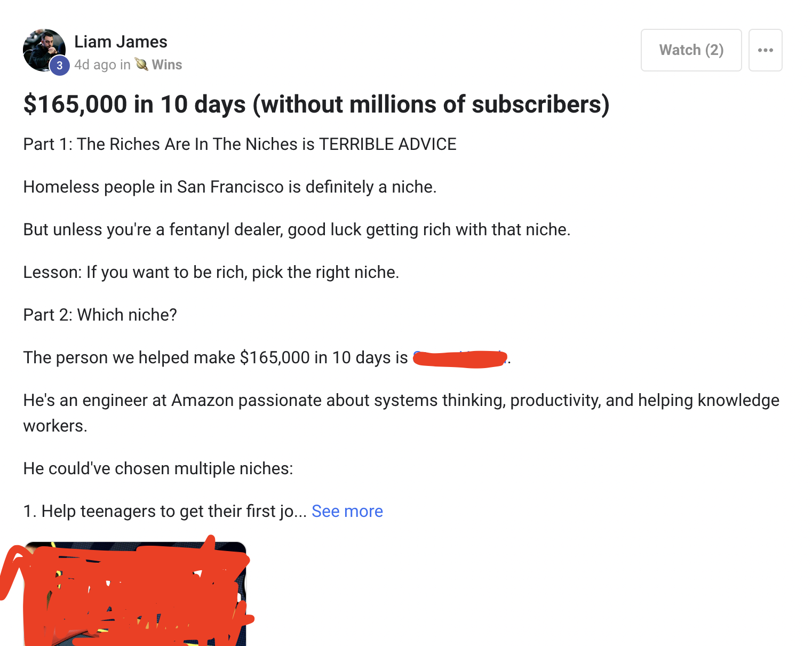
Task: Click the level 3 badge on avatar
Action: (x=60, y=66)
